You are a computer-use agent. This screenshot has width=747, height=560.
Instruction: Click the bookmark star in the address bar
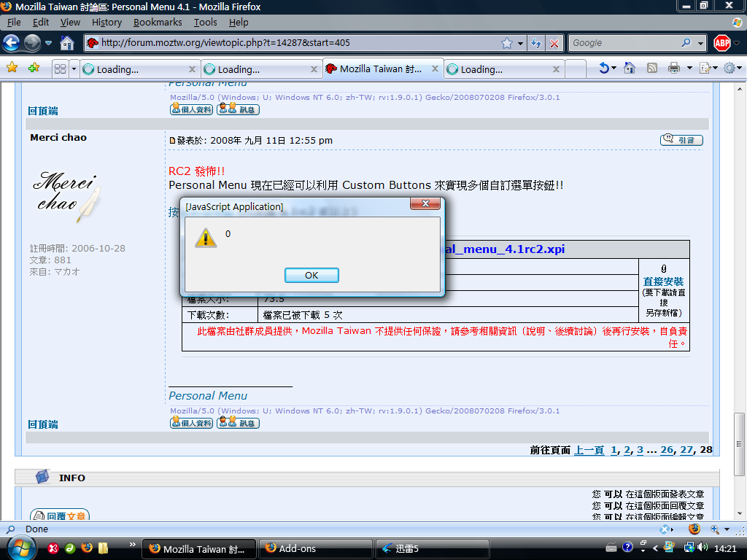pos(507,43)
